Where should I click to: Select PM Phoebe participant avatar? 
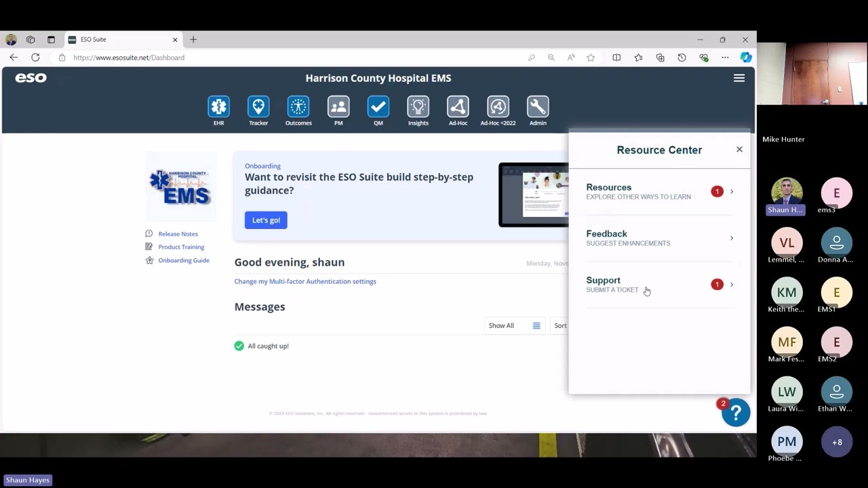[x=787, y=442]
